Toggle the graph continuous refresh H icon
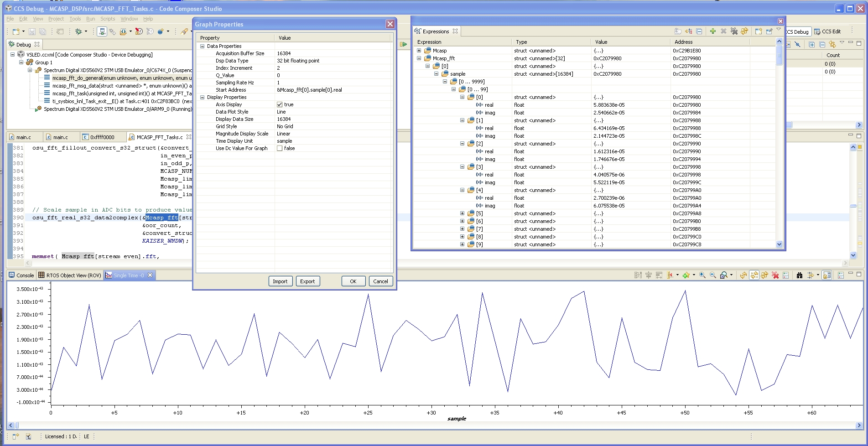 (x=754, y=275)
